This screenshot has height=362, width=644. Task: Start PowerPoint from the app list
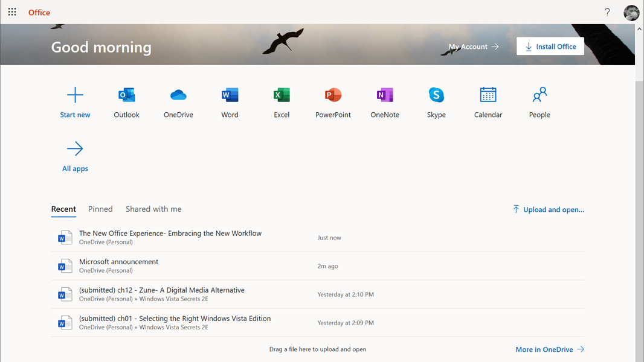point(333,95)
